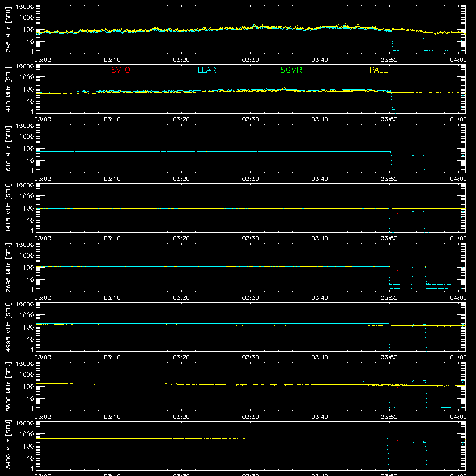This screenshot has height=476, width=476.
Task: Click the red SVTO station label
Action: tap(121, 70)
